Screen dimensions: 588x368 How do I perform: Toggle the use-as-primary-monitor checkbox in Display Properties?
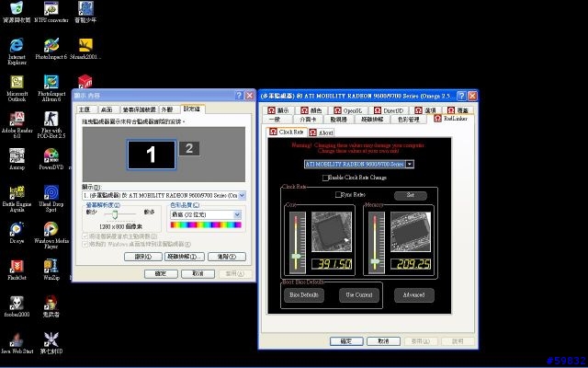pos(85,236)
